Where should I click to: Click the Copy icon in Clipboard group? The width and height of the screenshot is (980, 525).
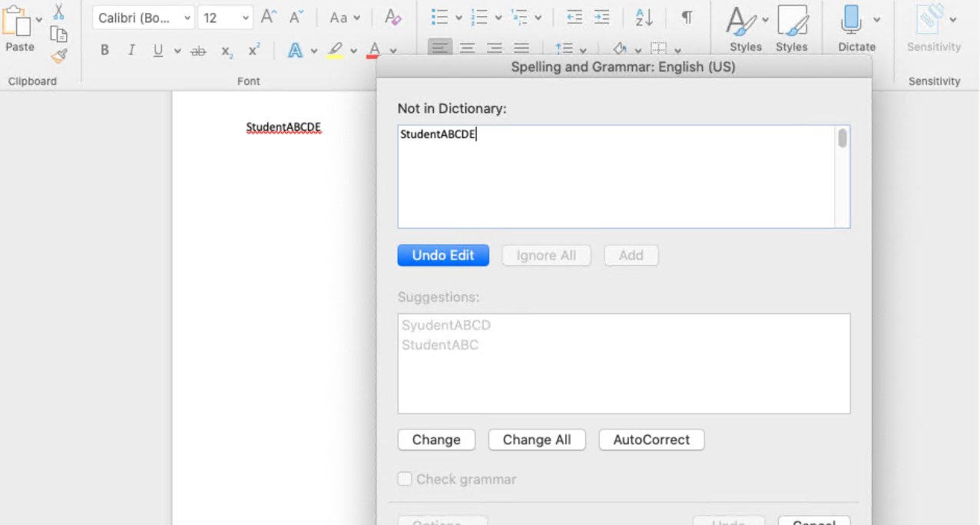click(59, 34)
